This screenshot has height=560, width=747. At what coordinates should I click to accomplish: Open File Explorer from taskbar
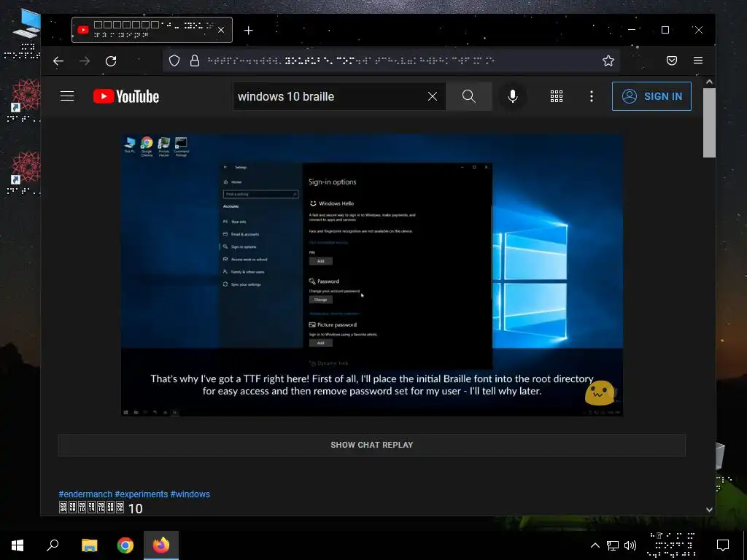point(89,545)
